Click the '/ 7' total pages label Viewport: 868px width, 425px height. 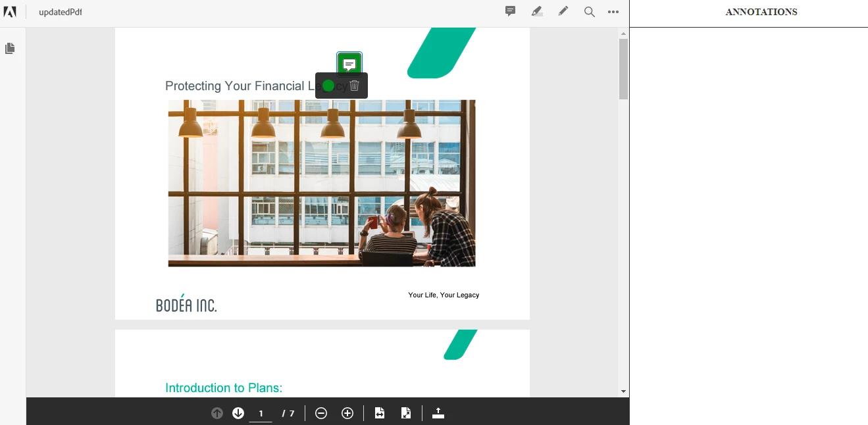pos(288,413)
